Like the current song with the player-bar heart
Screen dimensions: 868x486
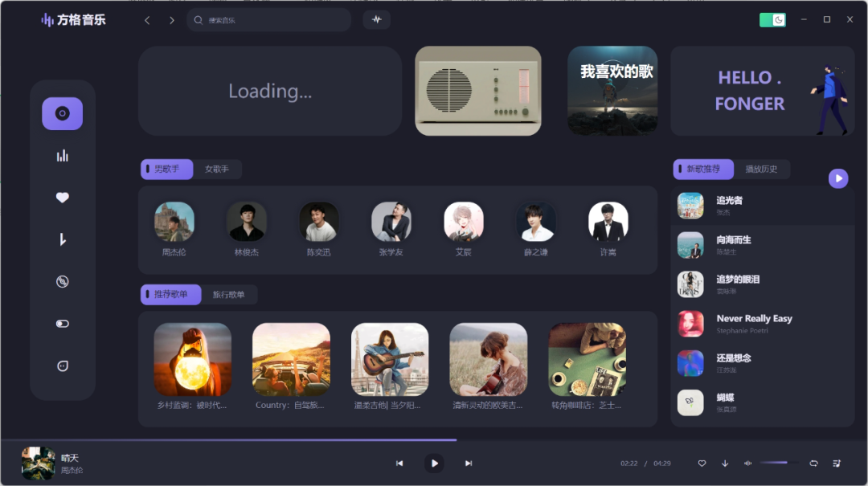(702, 464)
